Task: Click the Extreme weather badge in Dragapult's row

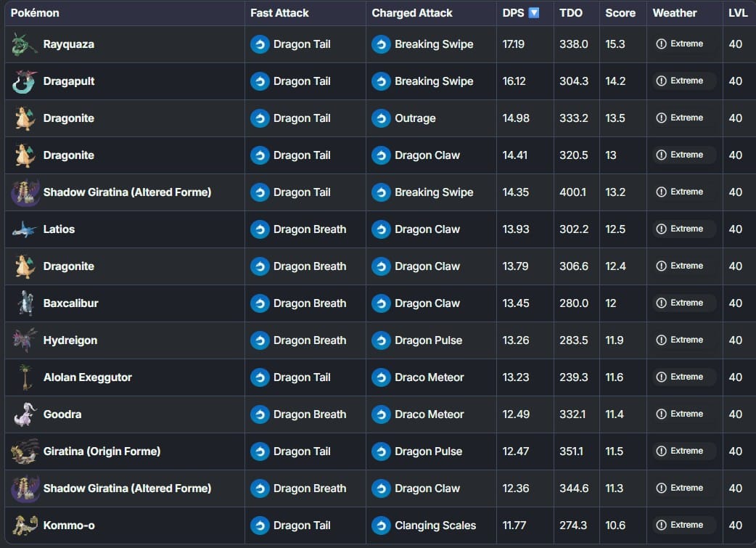Action: (683, 81)
